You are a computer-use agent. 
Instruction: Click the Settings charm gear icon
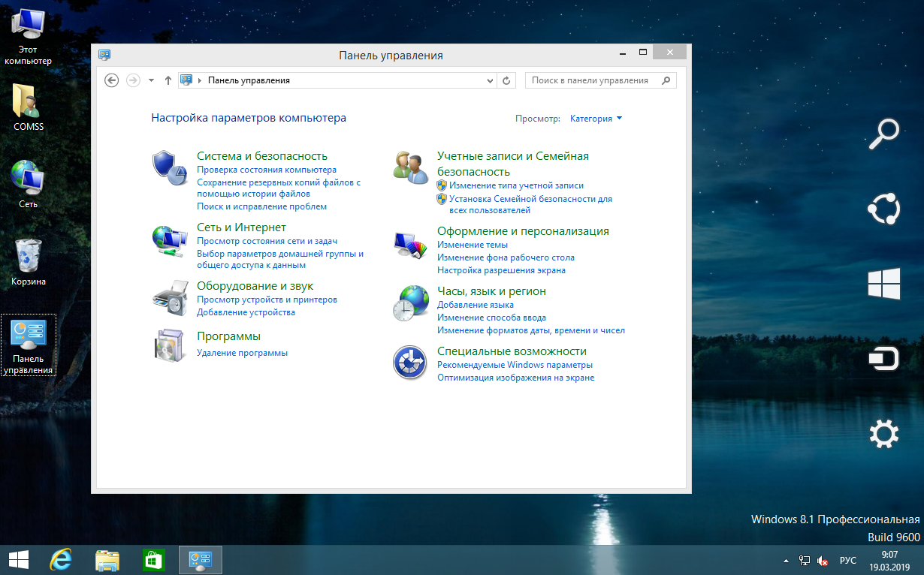883,435
